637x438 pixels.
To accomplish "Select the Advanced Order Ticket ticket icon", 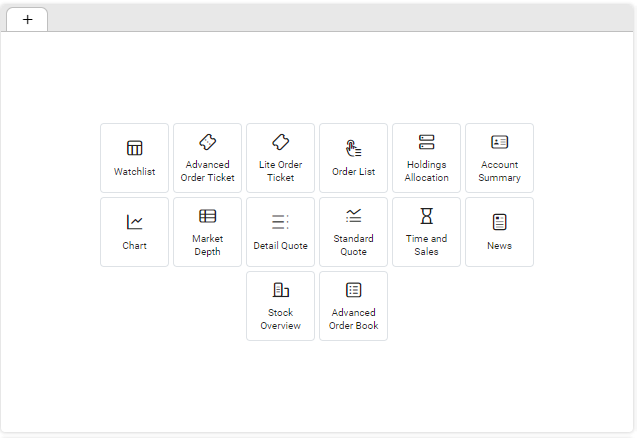I will click(x=208, y=142).
